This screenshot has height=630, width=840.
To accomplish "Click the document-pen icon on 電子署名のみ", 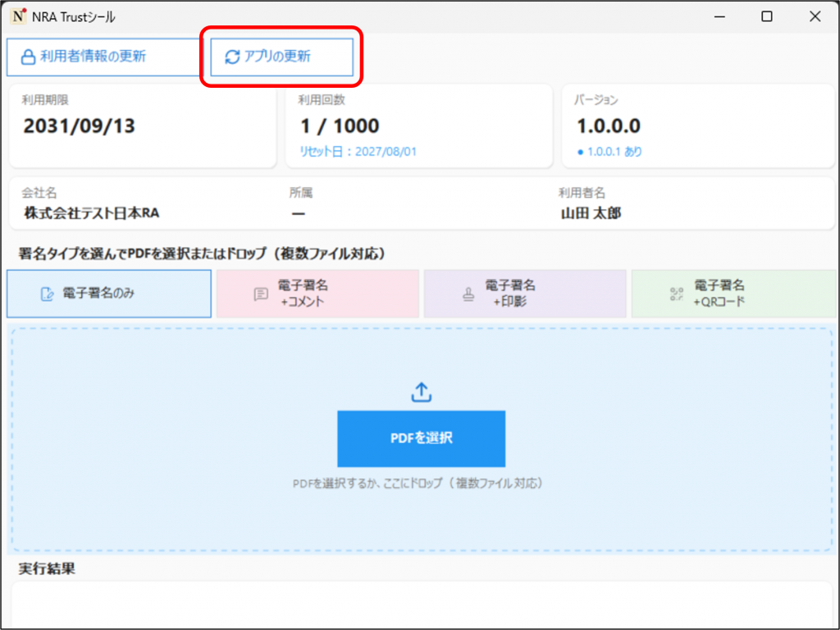I will tap(47, 294).
